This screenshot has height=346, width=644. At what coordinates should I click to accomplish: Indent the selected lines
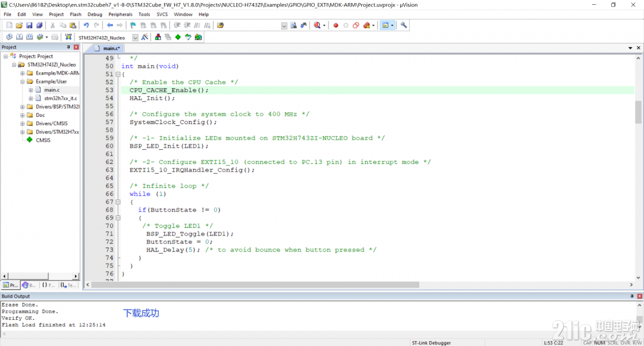(177, 26)
